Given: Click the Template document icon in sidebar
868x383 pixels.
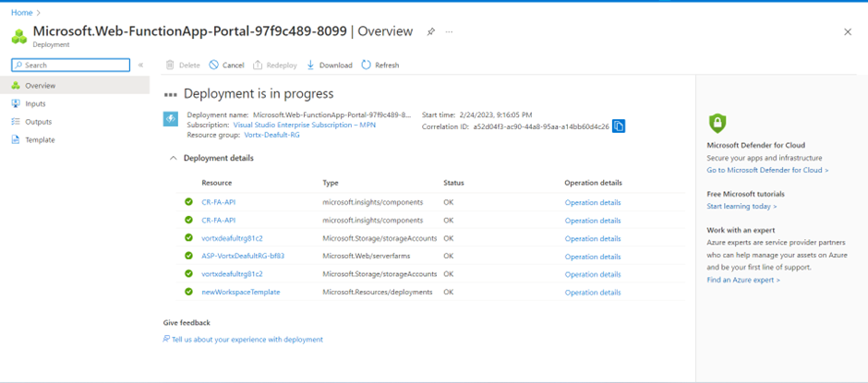Looking at the screenshot, I should point(16,140).
